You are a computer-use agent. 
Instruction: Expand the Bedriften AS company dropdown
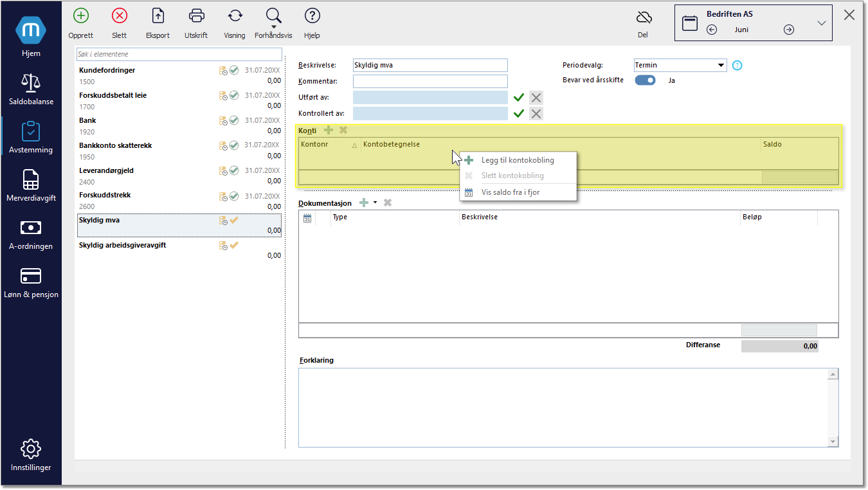point(822,23)
